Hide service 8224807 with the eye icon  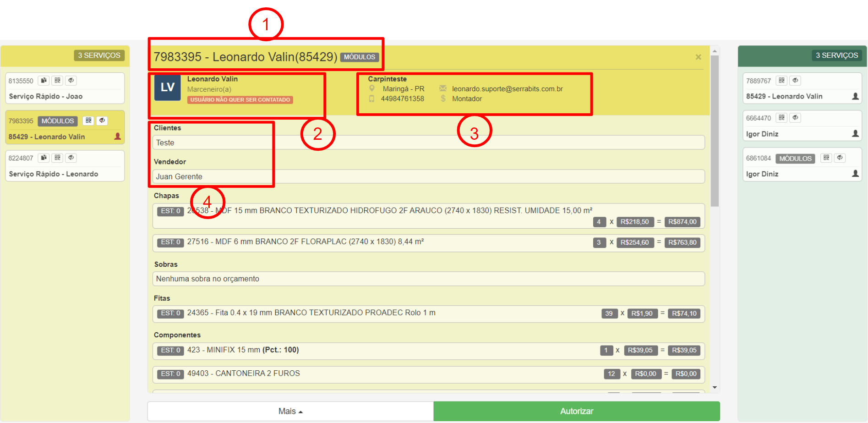pyautogui.click(x=71, y=158)
